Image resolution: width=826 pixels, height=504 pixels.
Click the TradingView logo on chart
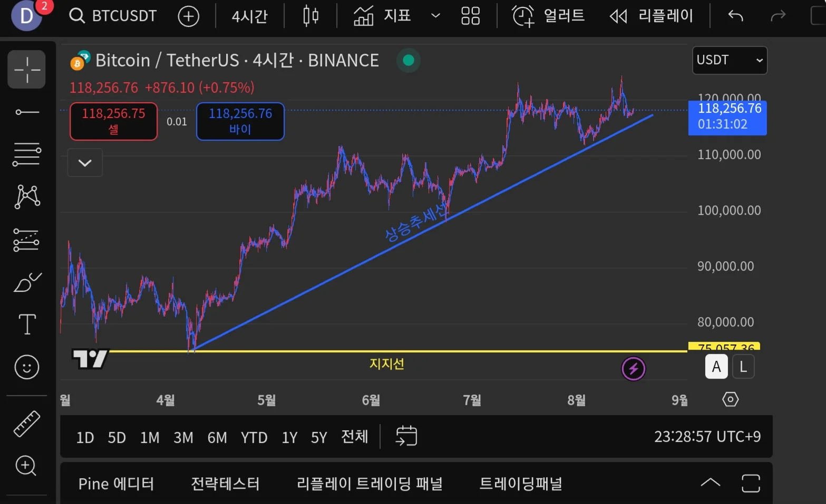tap(90, 359)
